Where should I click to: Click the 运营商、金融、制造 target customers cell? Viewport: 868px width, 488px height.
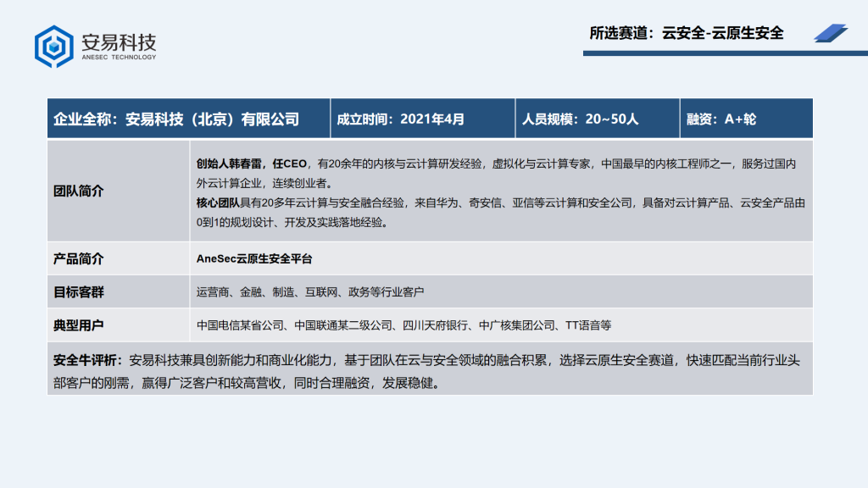click(502, 291)
